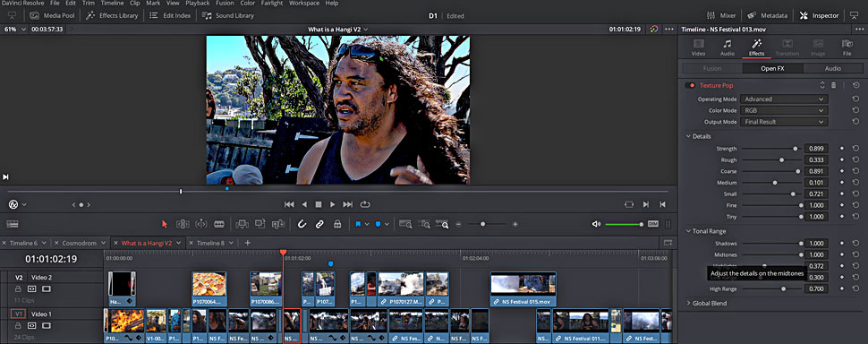Disable the Video 2 track display
Image resolution: width=868 pixels, height=344 pixels.
(x=46, y=288)
